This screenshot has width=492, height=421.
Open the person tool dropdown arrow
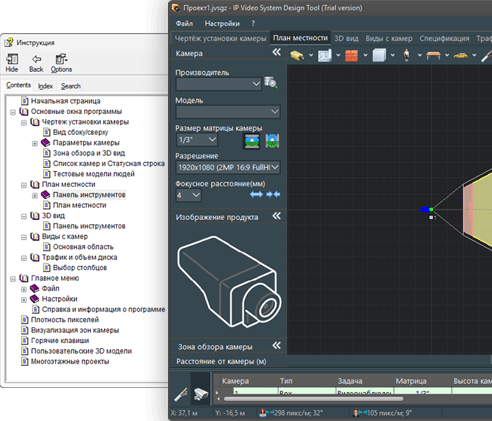[x=420, y=55]
